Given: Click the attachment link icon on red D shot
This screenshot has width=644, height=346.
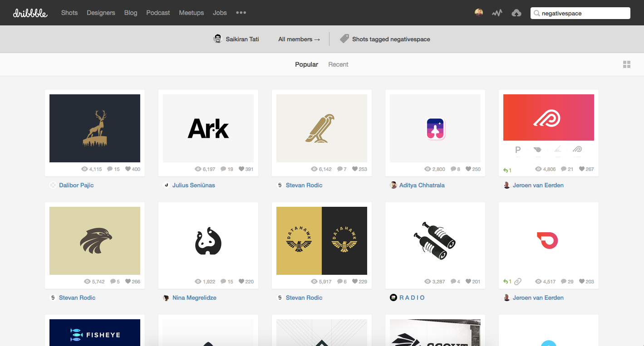Looking at the screenshot, I should (x=518, y=282).
